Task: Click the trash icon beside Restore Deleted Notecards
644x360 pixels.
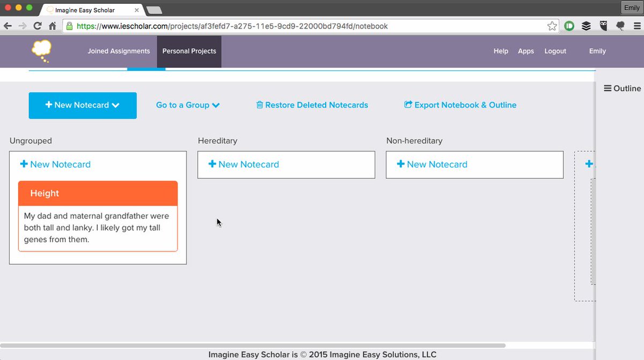Action: pos(260,105)
